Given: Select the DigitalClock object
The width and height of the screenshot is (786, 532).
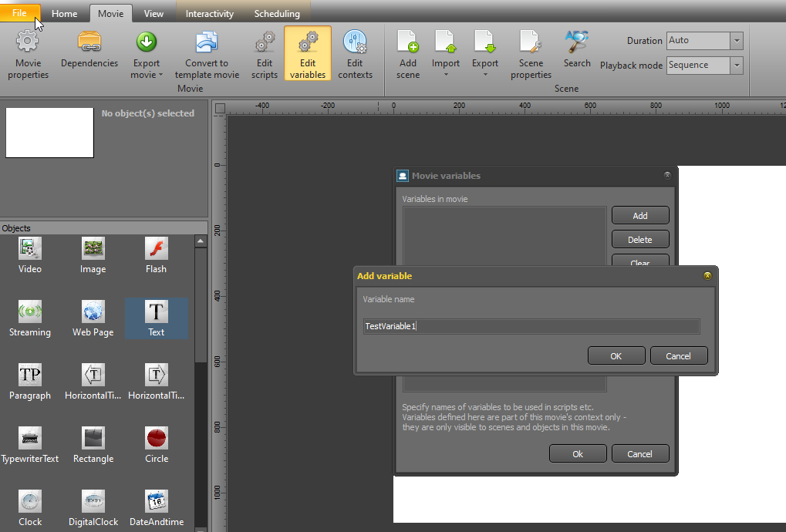Looking at the screenshot, I should 93,507.
